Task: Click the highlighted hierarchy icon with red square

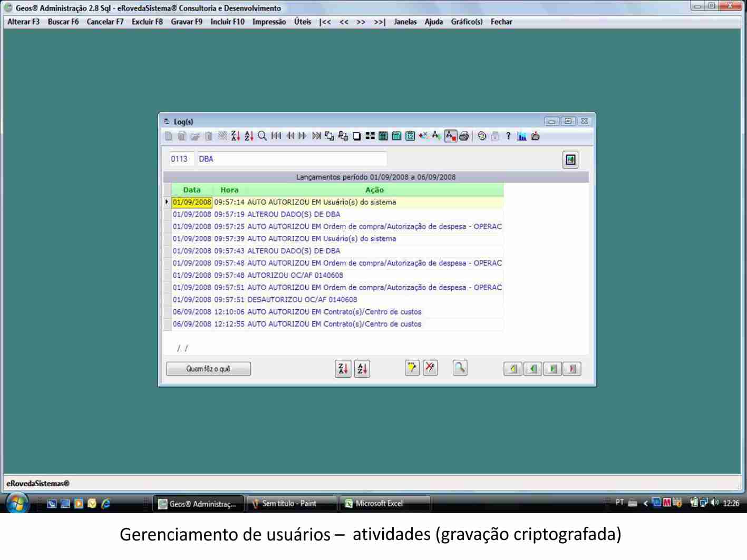Action: [451, 136]
